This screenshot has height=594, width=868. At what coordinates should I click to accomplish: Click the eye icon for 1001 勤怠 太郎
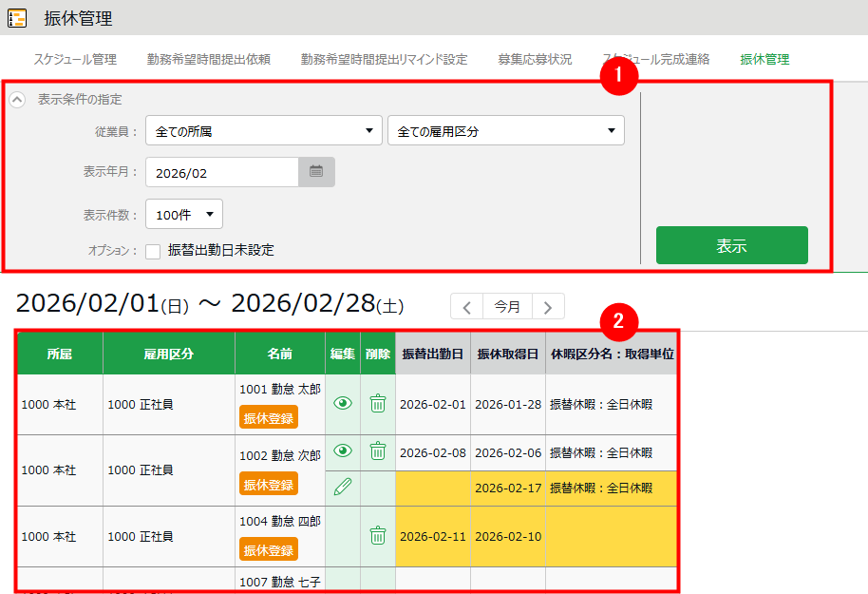343,404
